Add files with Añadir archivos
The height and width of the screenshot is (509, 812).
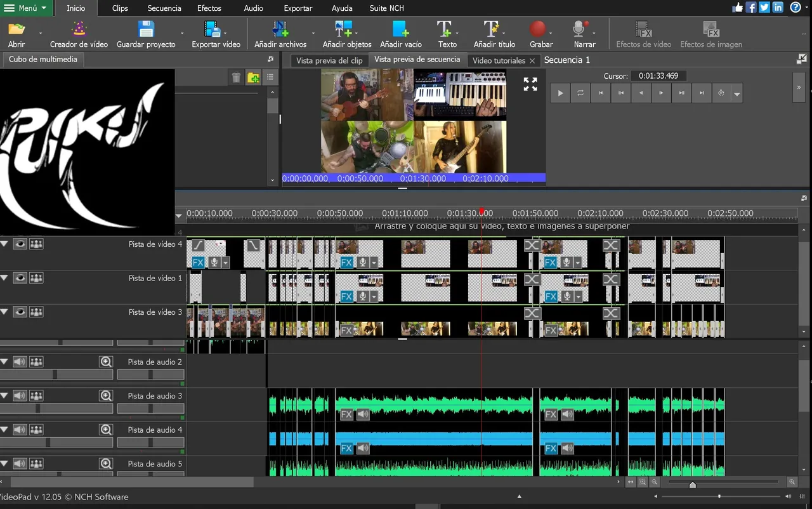(280, 34)
